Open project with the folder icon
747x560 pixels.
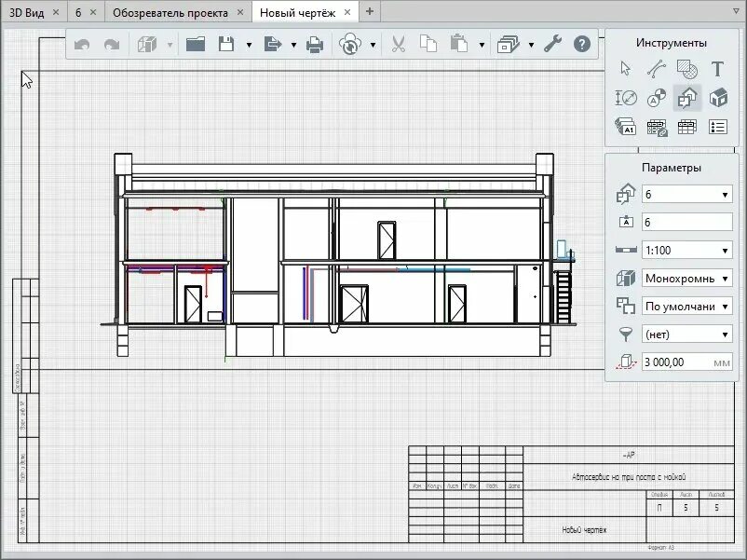[196, 45]
